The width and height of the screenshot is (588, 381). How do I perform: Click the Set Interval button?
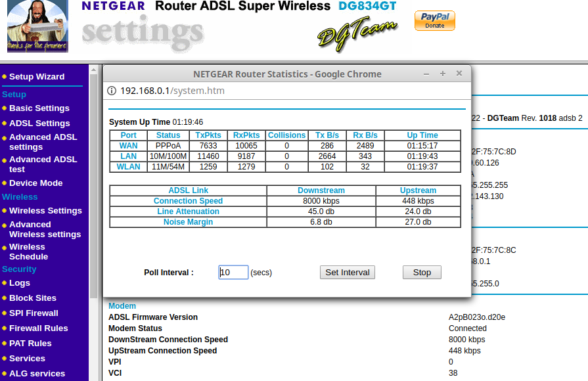pos(348,273)
